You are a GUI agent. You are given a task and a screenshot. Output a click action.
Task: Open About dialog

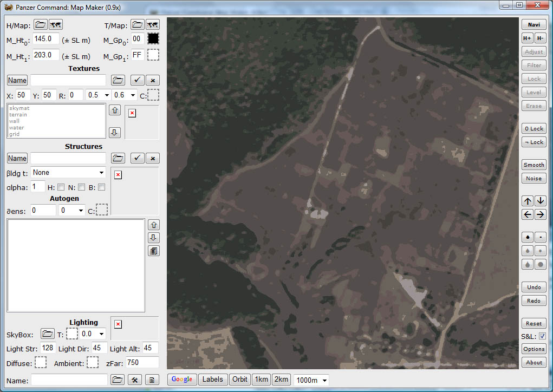[x=534, y=362]
